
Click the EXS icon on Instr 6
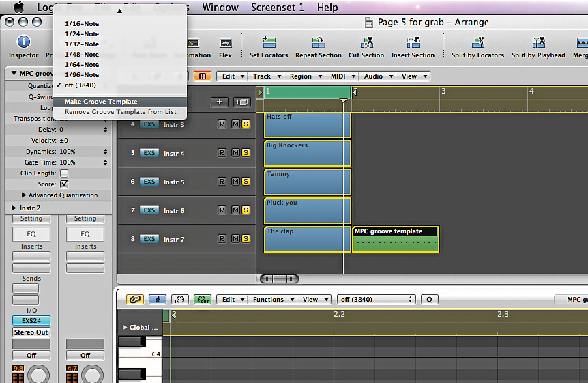[x=149, y=210]
